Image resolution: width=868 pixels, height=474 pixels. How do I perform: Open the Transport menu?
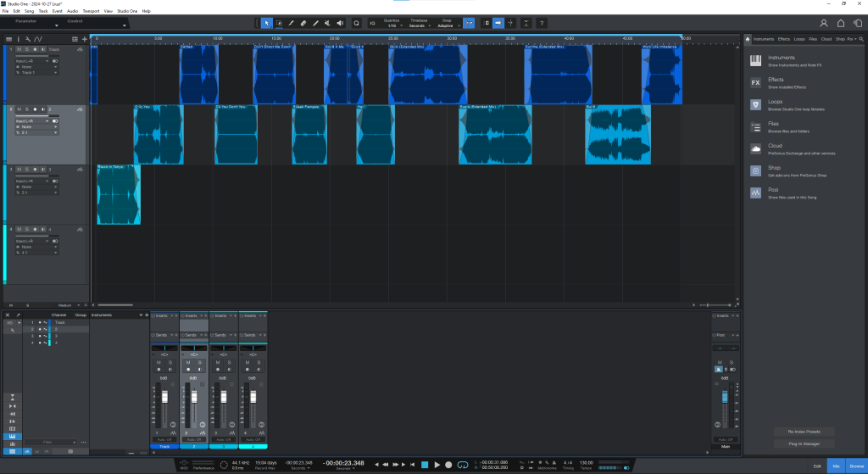[91, 11]
